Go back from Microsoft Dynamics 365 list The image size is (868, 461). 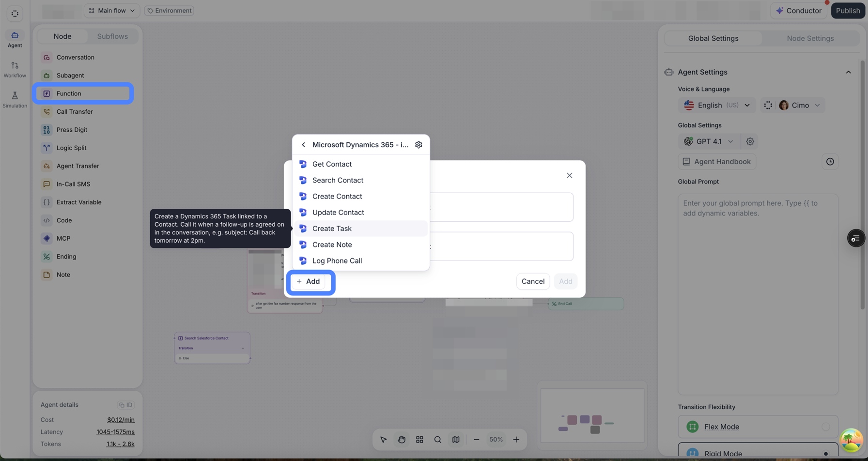coord(303,145)
